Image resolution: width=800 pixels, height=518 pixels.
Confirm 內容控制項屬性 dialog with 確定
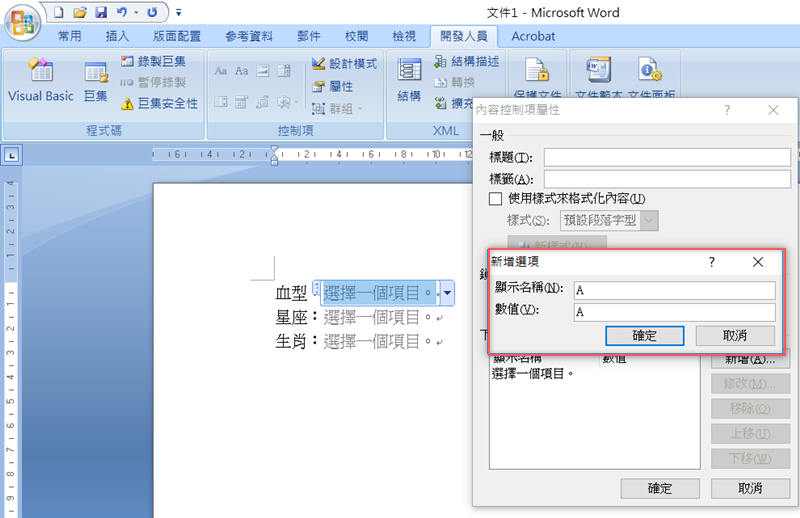click(x=660, y=488)
